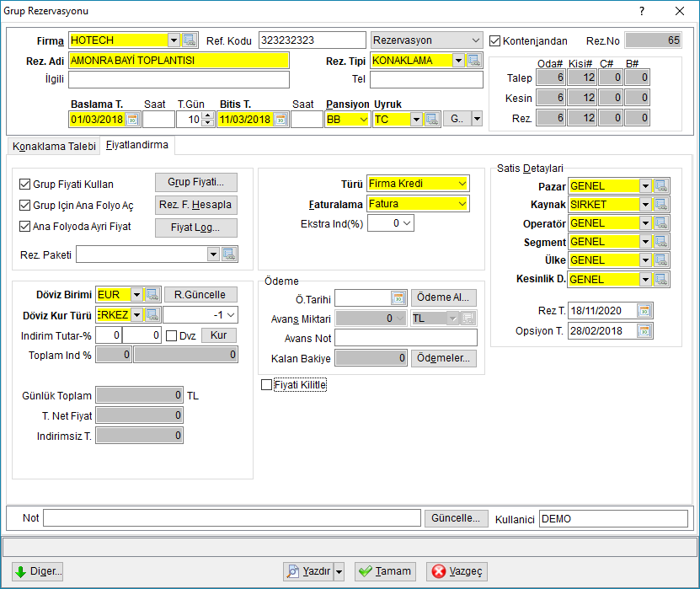Screen dimensions: 700x589
Task: Click the Diger... button
Action: coord(38,571)
